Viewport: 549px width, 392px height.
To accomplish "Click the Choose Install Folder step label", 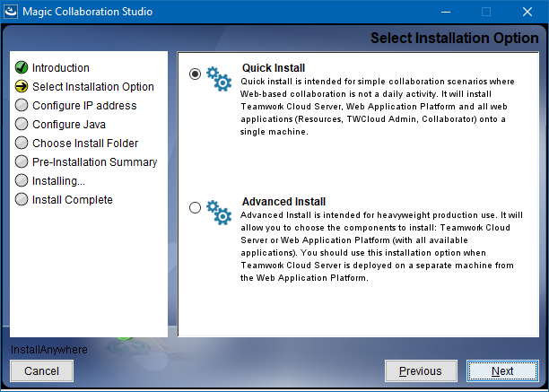I will coord(85,144).
